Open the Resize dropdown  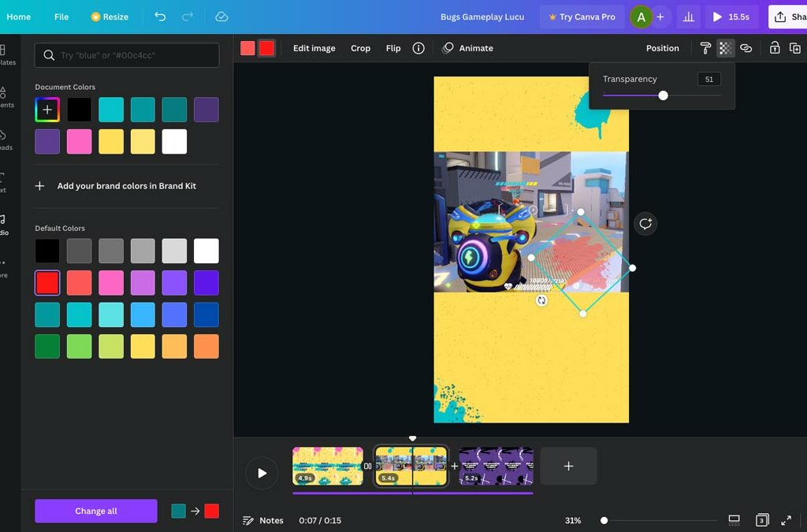(x=110, y=17)
